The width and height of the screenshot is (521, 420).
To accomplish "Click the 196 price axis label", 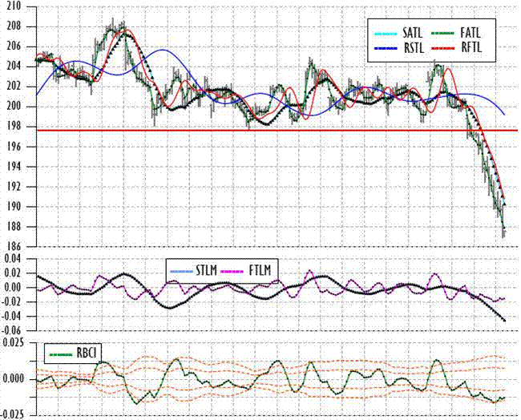I will point(14,147).
